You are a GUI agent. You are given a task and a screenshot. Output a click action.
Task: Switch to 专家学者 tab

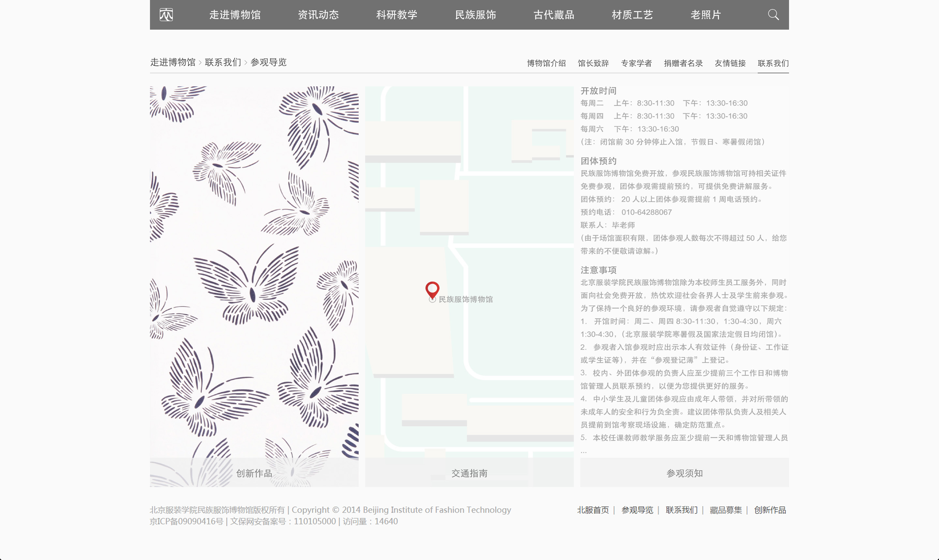636,63
